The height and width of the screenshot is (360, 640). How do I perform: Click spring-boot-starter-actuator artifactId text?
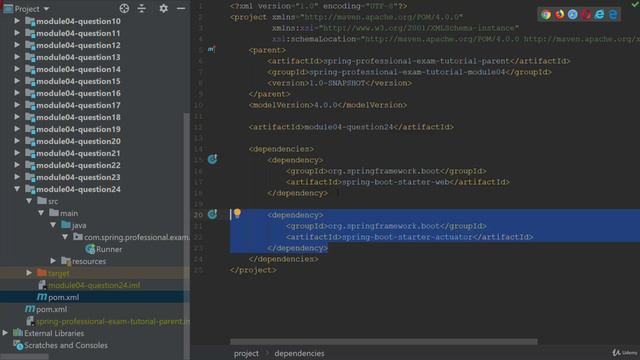tap(407, 237)
